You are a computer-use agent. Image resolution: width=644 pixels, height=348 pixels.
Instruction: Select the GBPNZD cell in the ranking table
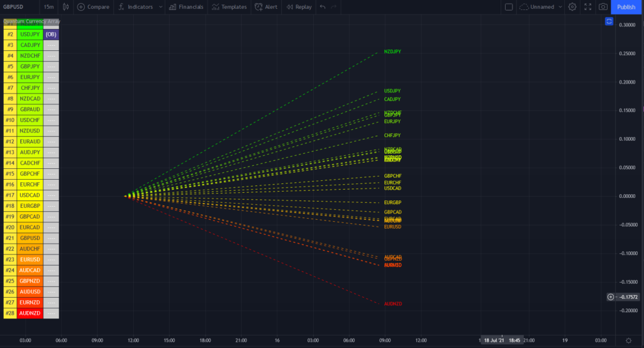30,281
